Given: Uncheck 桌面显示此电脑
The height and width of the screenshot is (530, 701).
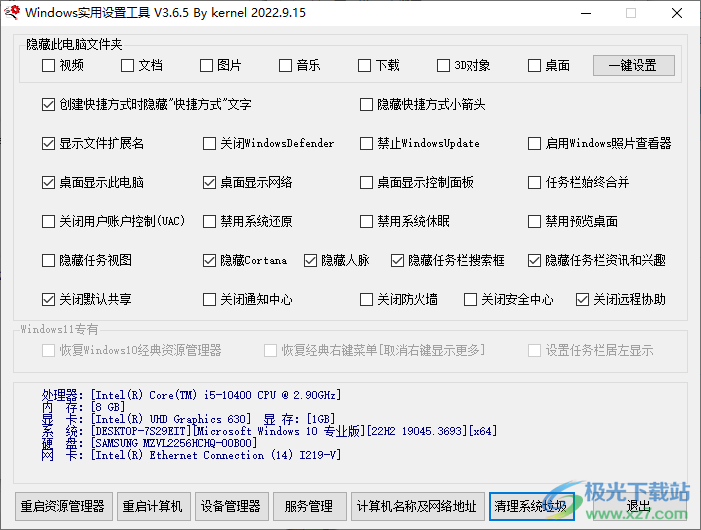Looking at the screenshot, I should pos(48,182).
